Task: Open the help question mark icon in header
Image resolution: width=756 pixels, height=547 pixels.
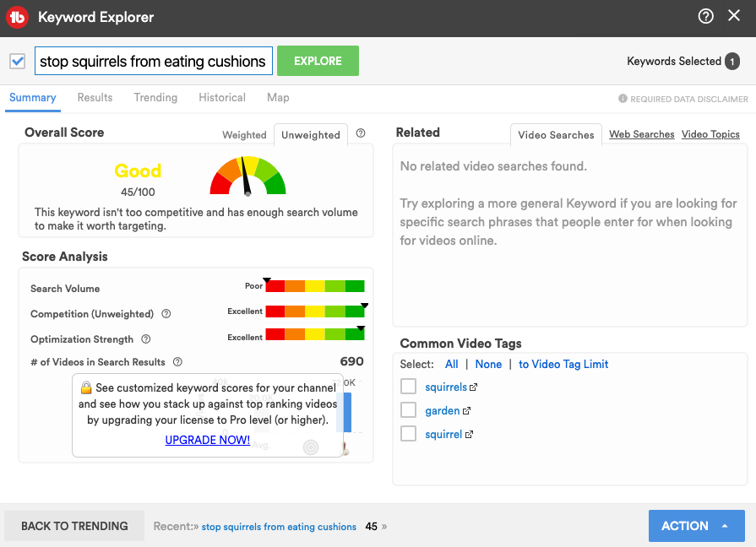Action: [706, 16]
